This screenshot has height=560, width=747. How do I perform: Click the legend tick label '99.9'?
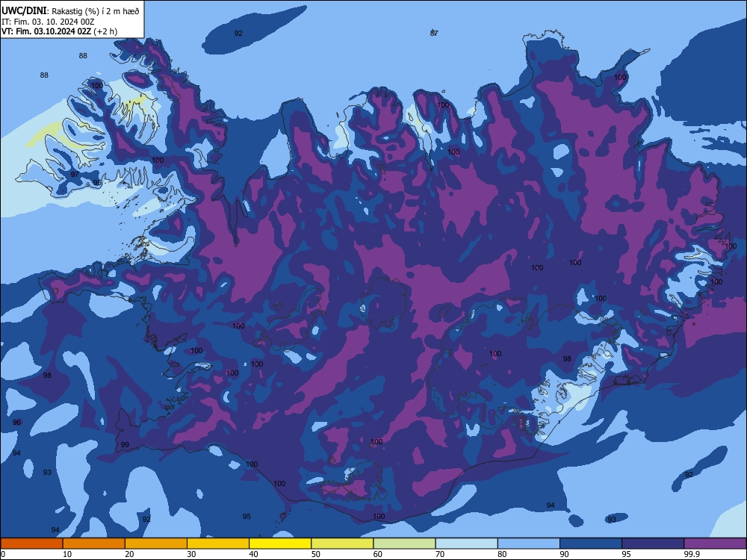click(691, 554)
